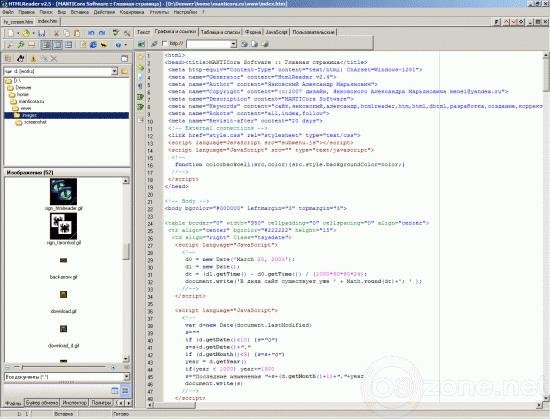Click the delete X icon in the file panel toolbar
This screenshot has height=419, width=550.
[x=54, y=59]
